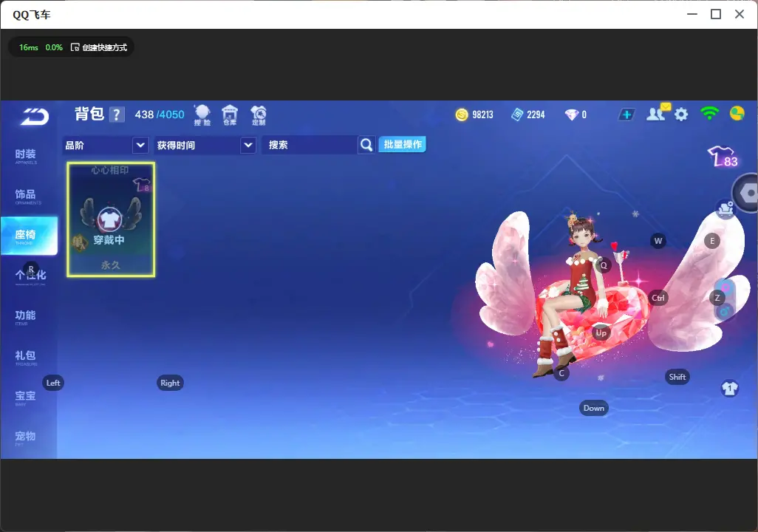Screen dimensions: 758x532
Task: Switch to the 礼包 treasure tab
Action: (25, 357)
